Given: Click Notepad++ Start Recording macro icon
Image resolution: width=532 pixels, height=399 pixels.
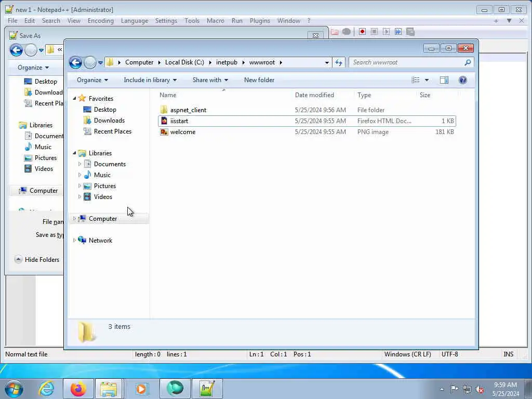Looking at the screenshot, I should (x=362, y=32).
